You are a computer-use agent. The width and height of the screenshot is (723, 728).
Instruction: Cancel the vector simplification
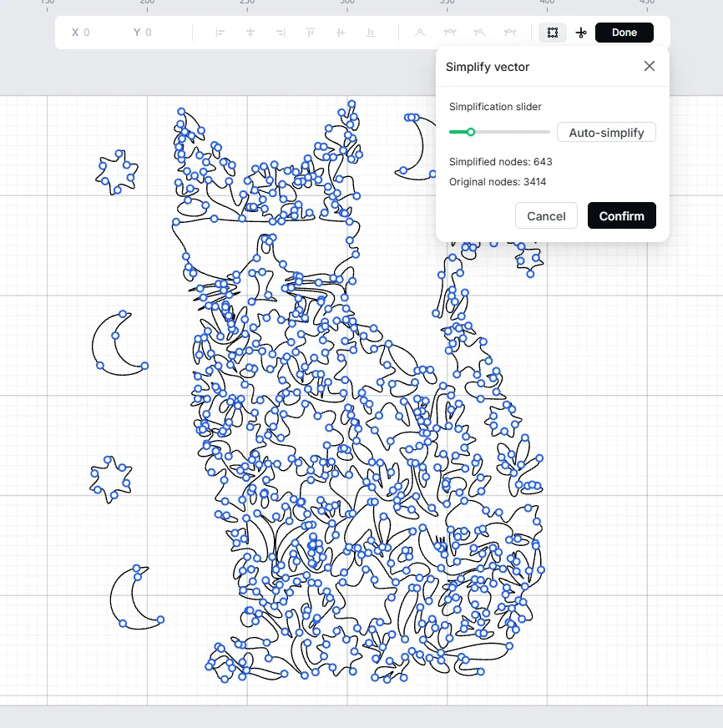tap(546, 215)
